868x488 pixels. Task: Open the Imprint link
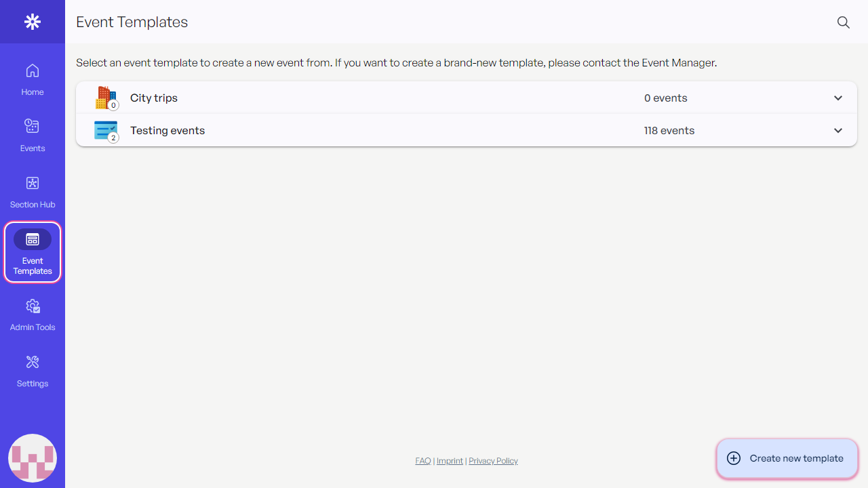450,461
